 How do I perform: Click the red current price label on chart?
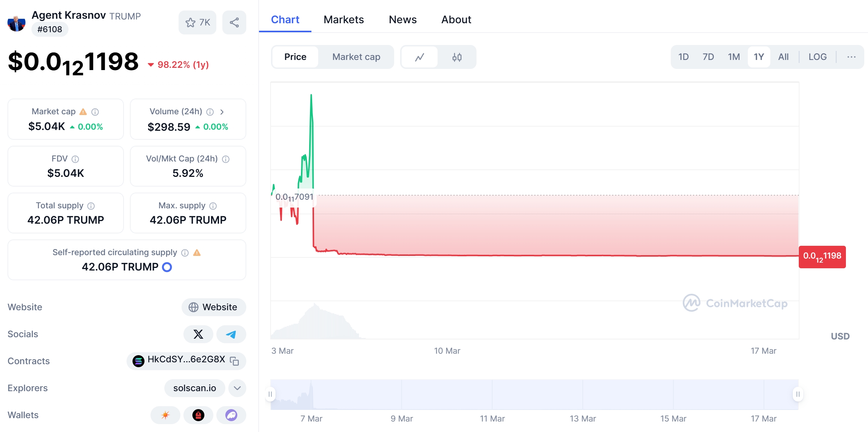click(822, 257)
